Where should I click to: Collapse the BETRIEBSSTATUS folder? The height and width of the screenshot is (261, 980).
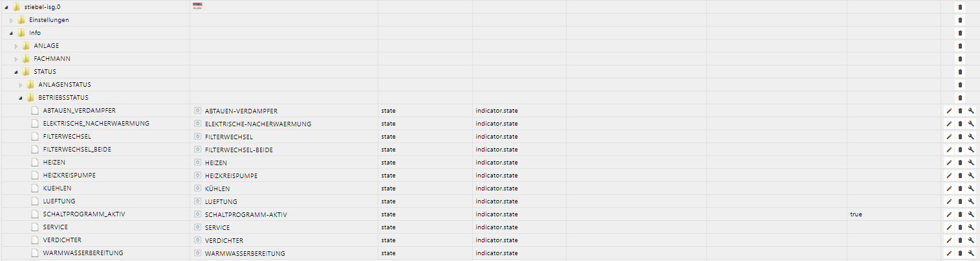click(21, 98)
